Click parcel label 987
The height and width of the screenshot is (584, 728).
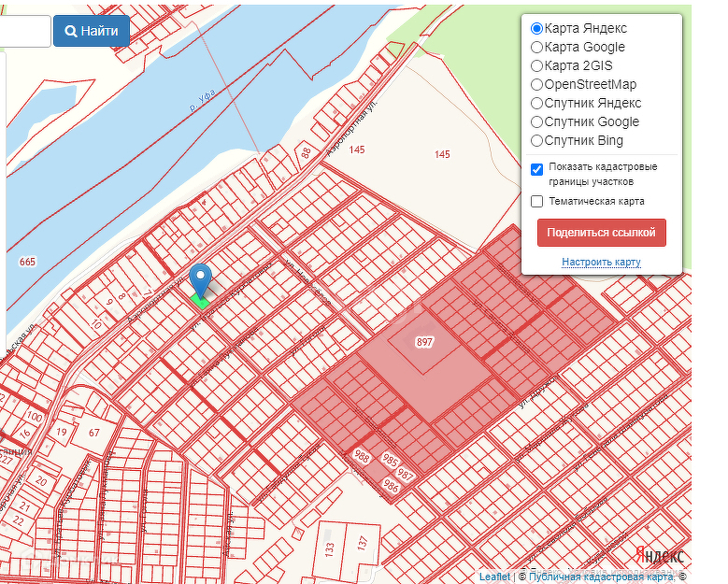(x=405, y=474)
